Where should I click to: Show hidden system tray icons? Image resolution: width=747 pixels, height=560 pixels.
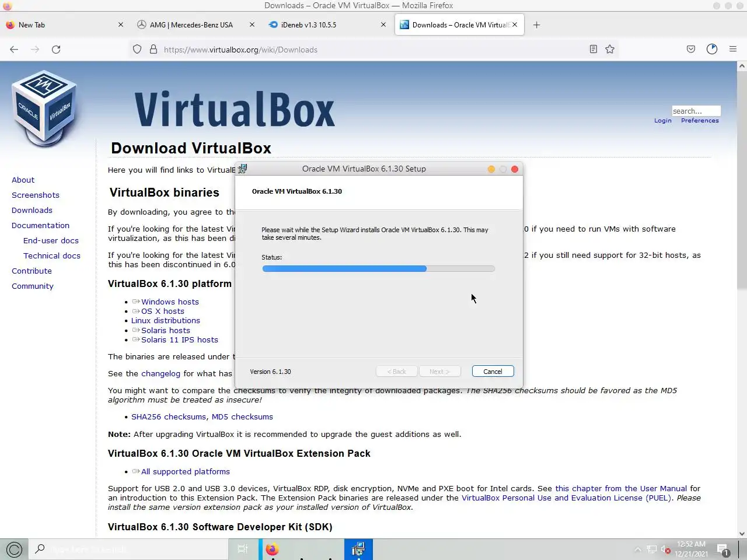pyautogui.click(x=637, y=549)
